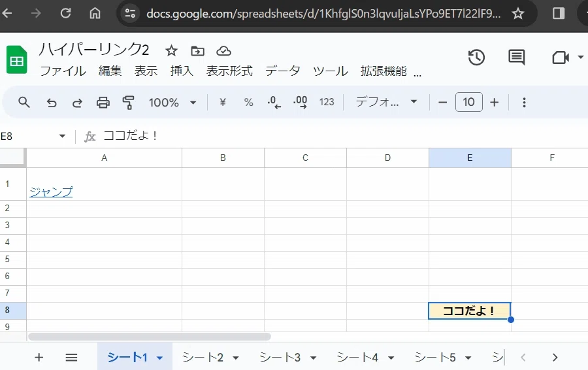The height and width of the screenshot is (370, 588).
Task: Show all sheets list button
Action: [71, 357]
